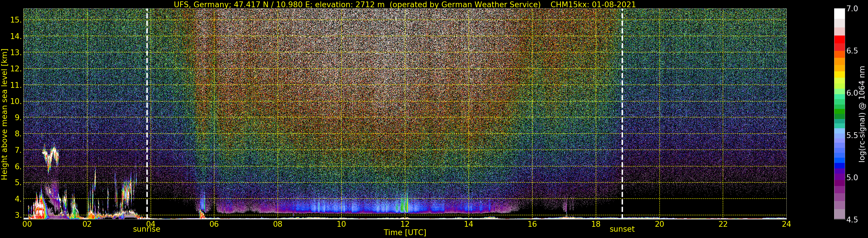Click the plot title with station coordinates
The height and width of the screenshot is (238, 868).
(405, 4)
